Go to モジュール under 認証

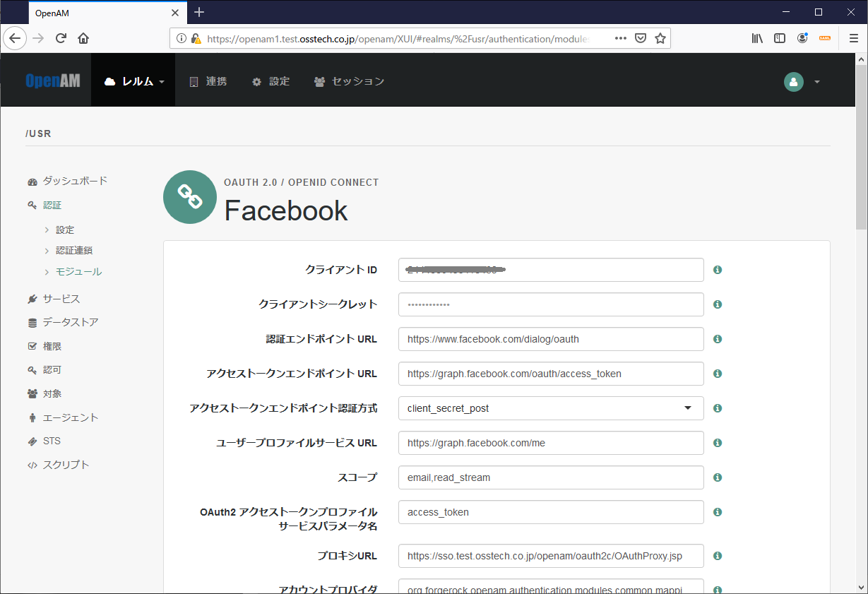pyautogui.click(x=78, y=271)
